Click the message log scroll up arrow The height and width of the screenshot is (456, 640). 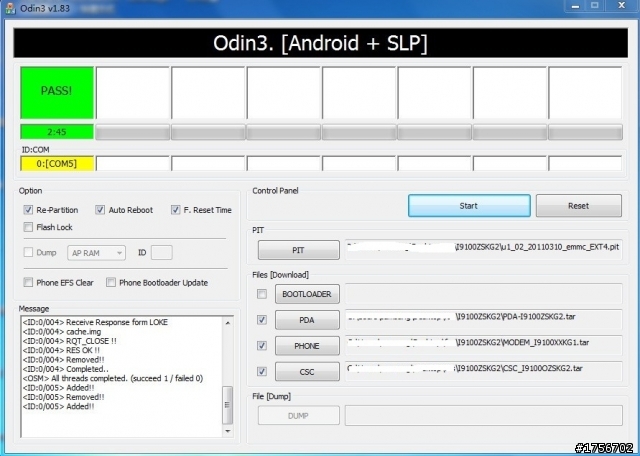coord(227,323)
